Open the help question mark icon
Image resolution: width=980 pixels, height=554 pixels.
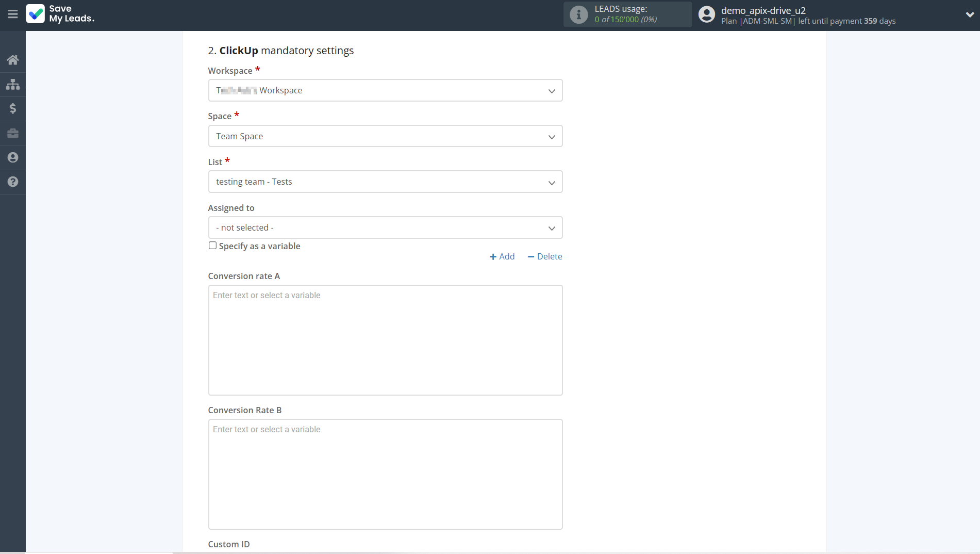[13, 182]
